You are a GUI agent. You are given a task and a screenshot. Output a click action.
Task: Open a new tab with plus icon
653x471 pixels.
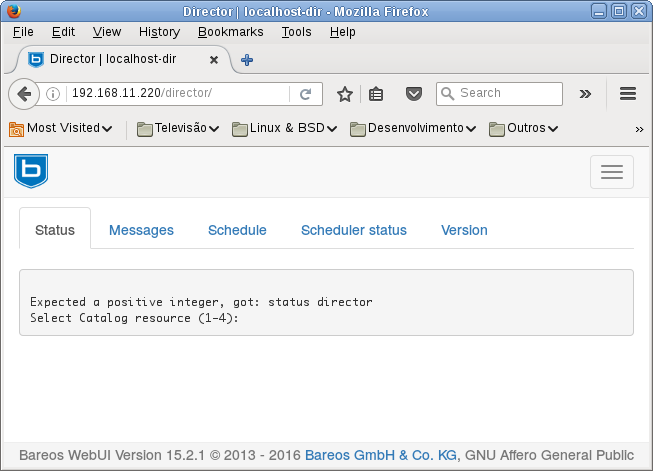point(247,60)
